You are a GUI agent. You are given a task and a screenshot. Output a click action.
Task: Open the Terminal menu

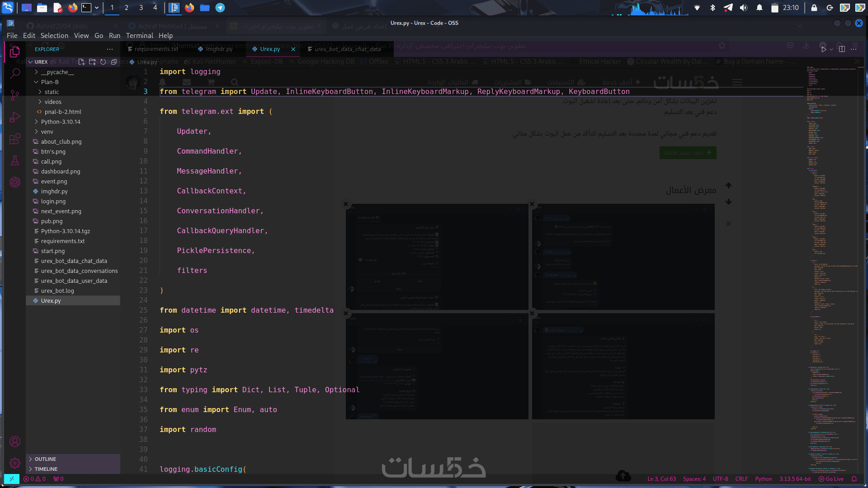tap(139, 35)
